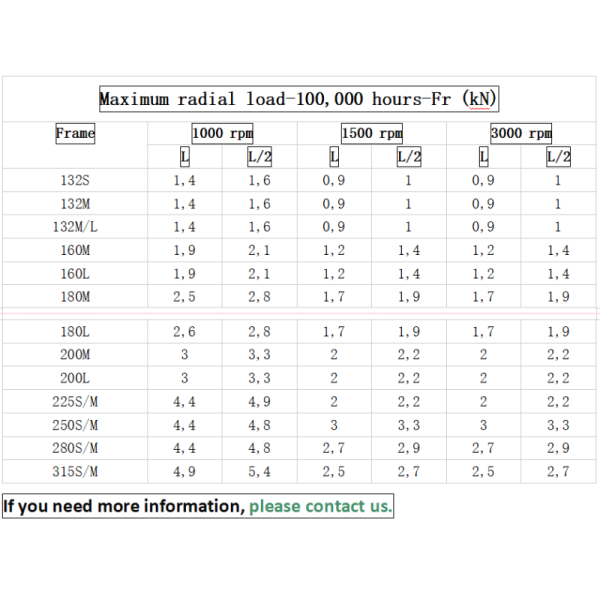Click the '132M/L' frame row label
This screenshot has width=600, height=600.
(75, 227)
